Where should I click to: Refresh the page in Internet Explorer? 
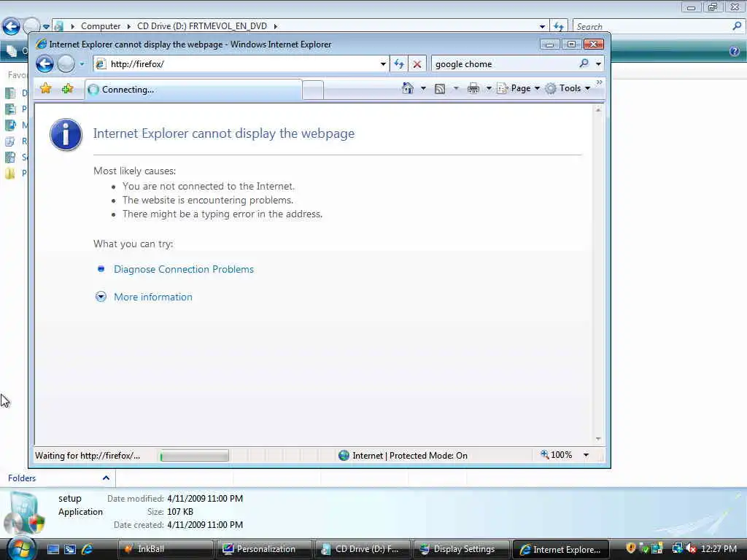[399, 64]
